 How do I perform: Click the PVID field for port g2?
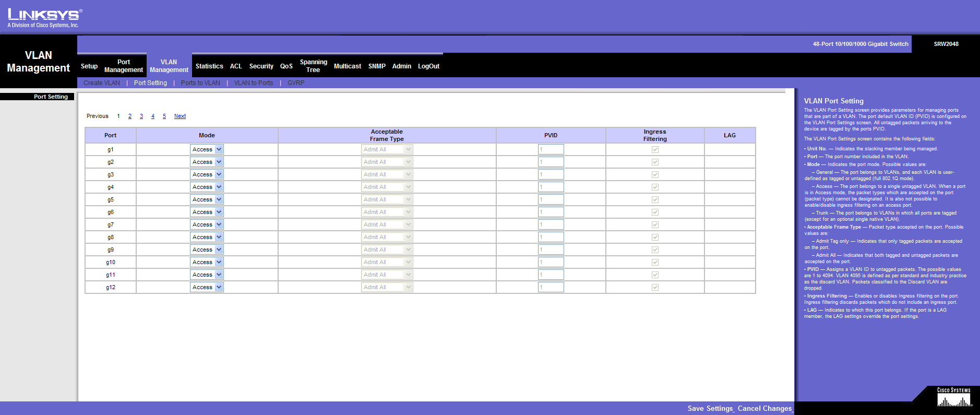point(551,162)
